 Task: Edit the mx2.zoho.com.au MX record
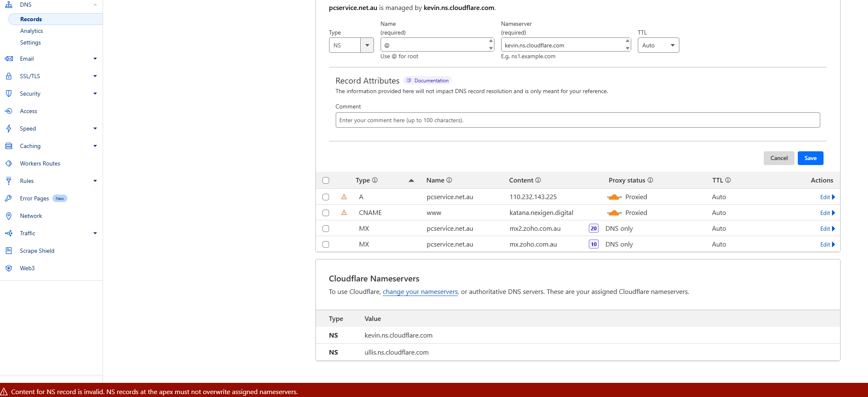coord(827,229)
